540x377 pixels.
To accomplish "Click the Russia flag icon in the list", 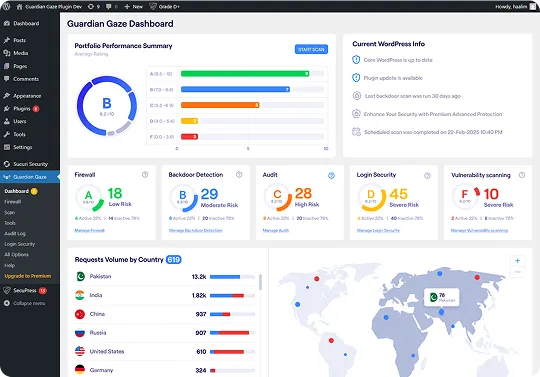I will [80, 333].
